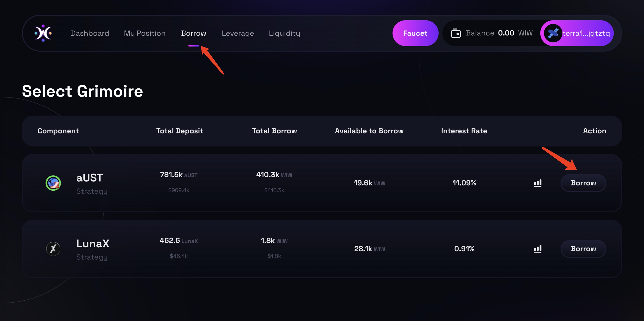Click the Total Deposit column header
This screenshot has width=644, height=321.
coord(180,131)
